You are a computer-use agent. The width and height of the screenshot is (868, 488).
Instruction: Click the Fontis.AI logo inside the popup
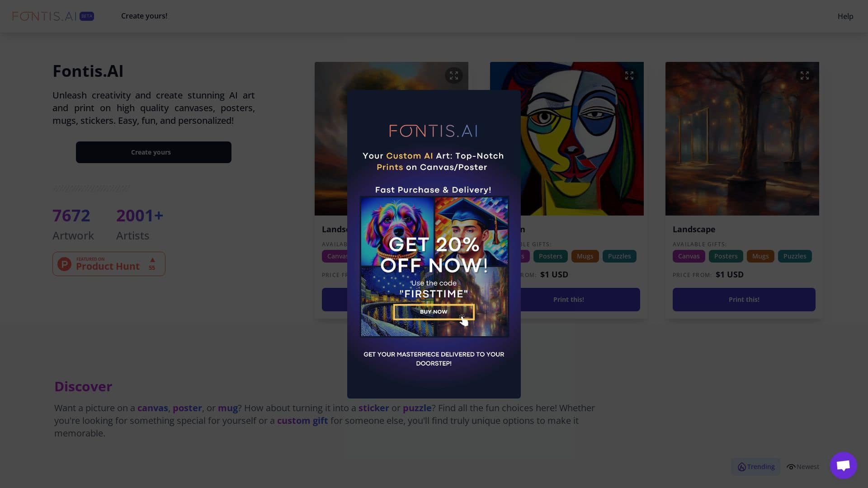coord(434,131)
